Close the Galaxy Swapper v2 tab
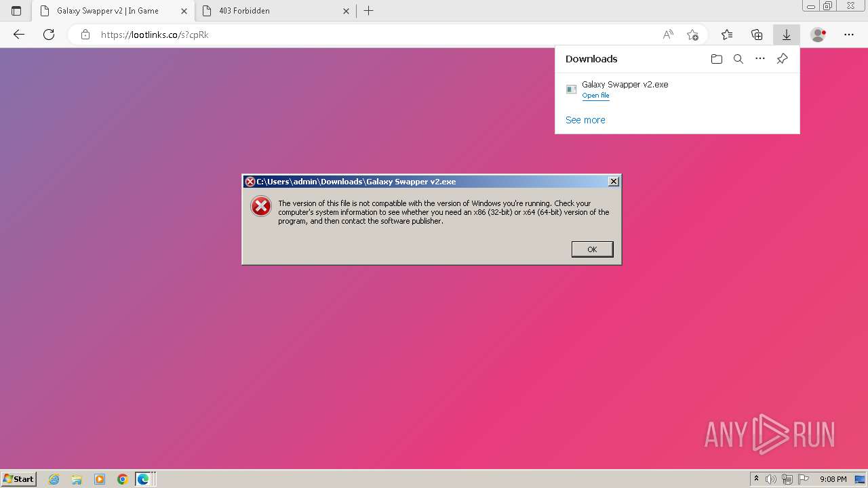The height and width of the screenshot is (488, 868). pyautogui.click(x=184, y=11)
